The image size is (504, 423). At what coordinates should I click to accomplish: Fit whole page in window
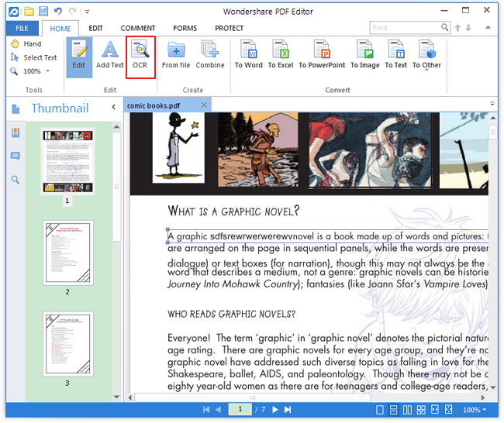(x=448, y=410)
